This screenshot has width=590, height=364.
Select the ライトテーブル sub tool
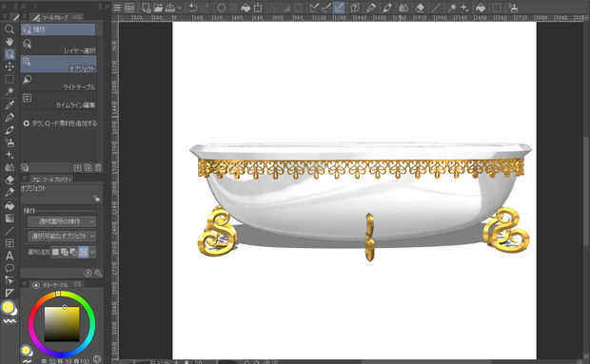58,83
